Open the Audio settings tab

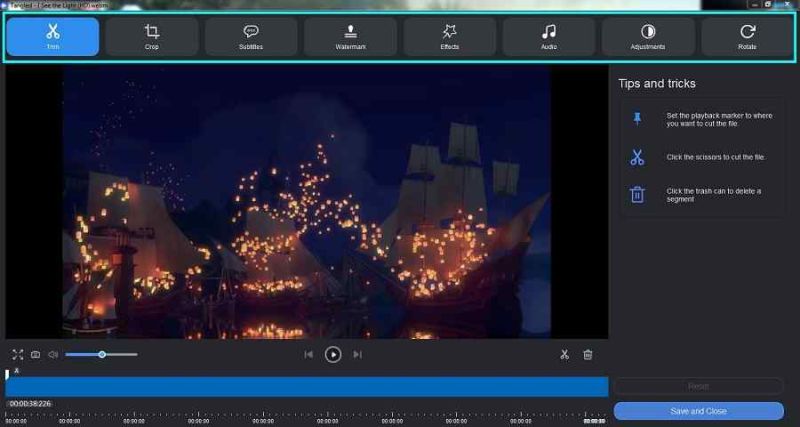548,36
